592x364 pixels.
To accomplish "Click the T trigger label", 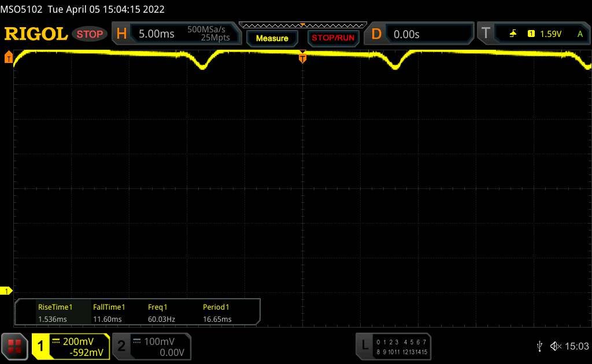I will (486, 33).
